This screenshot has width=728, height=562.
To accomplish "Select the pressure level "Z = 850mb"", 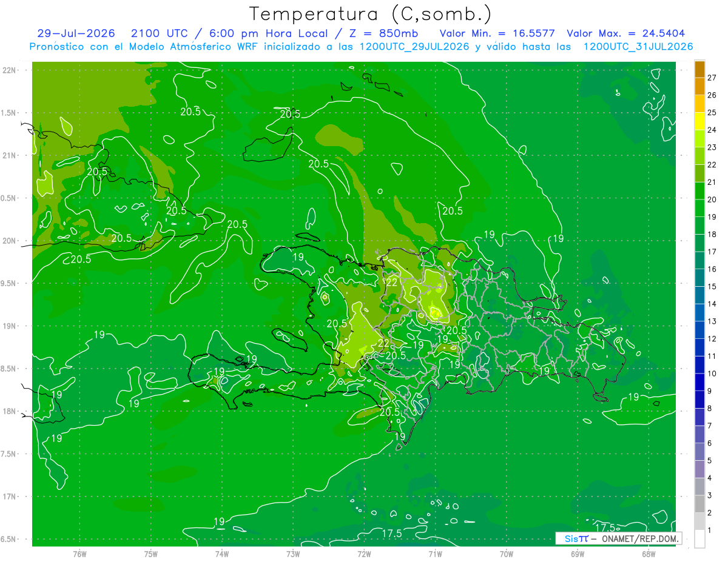I will 383,33.
